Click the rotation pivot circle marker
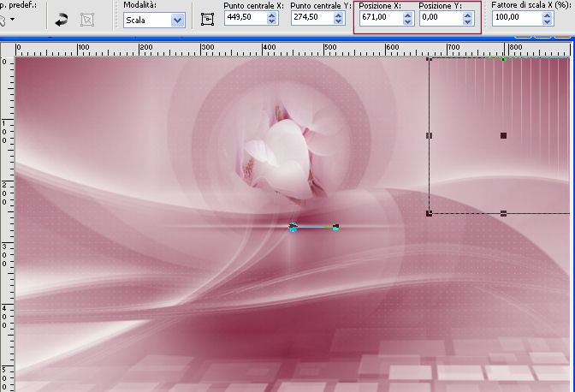The image size is (575, 392). click(293, 228)
